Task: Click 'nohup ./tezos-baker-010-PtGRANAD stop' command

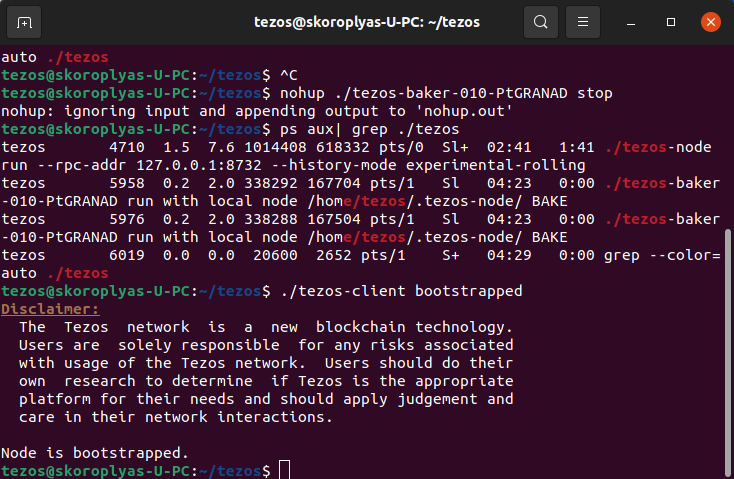Action: point(446,93)
